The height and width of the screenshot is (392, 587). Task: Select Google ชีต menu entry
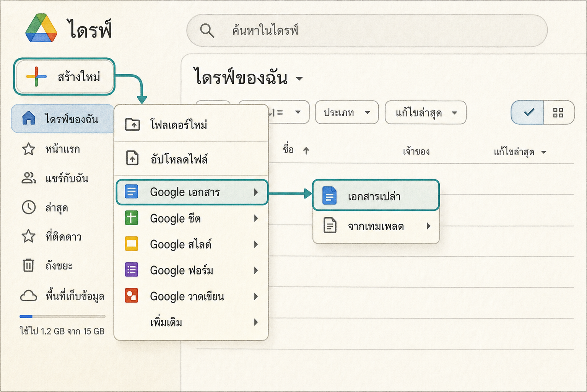tap(191, 218)
